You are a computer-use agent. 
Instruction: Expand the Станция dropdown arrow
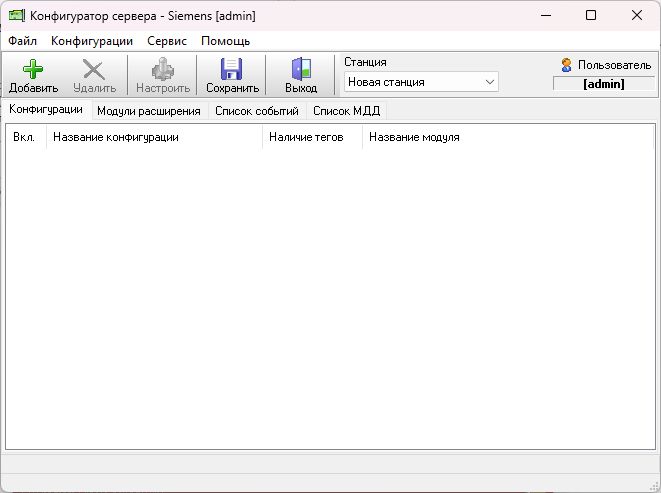[x=490, y=82]
